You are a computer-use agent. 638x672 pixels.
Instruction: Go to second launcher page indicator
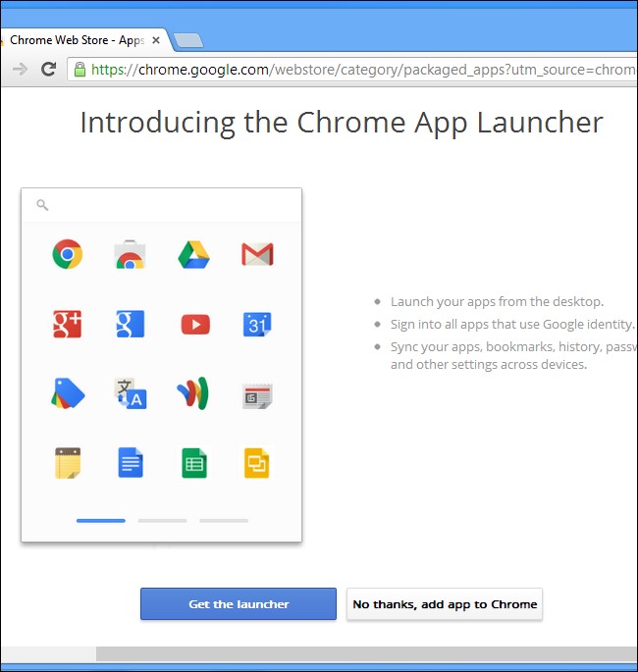click(162, 521)
